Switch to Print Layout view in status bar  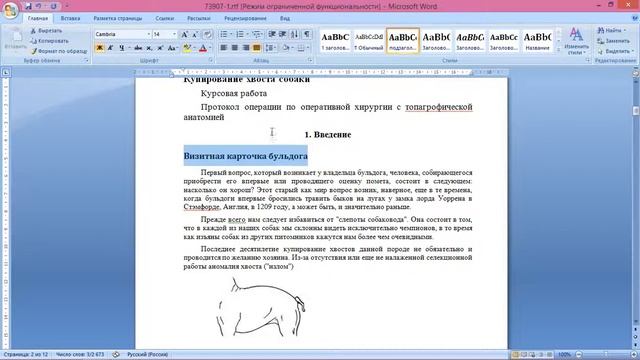click(515, 354)
